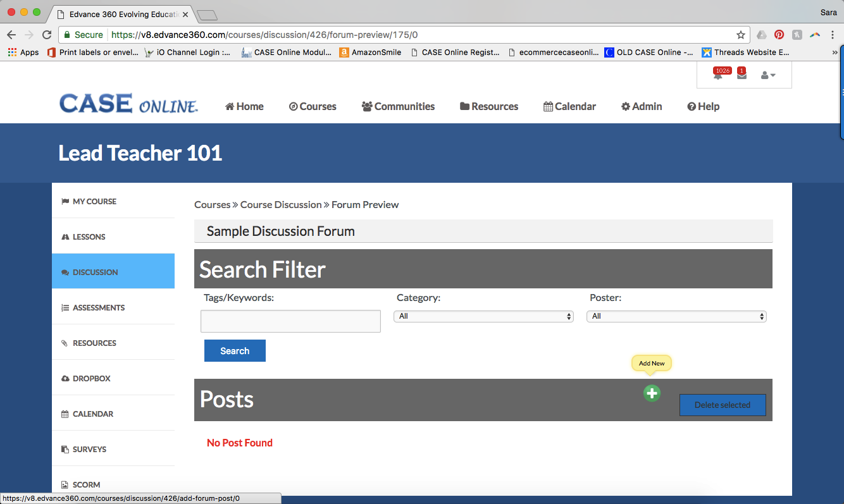Expand the Poster dropdown

(676, 316)
